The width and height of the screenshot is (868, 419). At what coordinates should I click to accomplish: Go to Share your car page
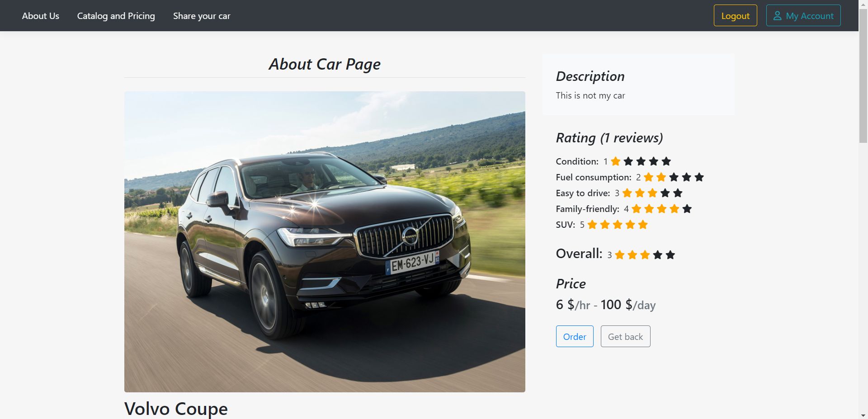[202, 16]
